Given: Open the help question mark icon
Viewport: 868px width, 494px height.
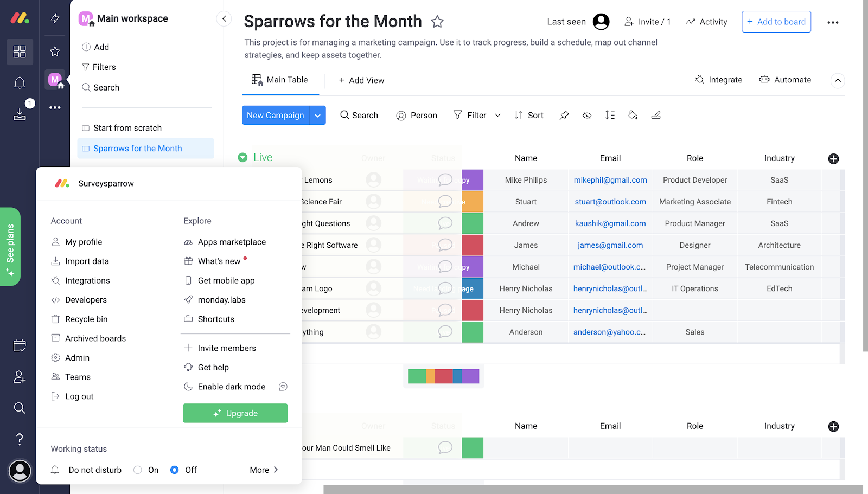Looking at the screenshot, I should point(20,439).
